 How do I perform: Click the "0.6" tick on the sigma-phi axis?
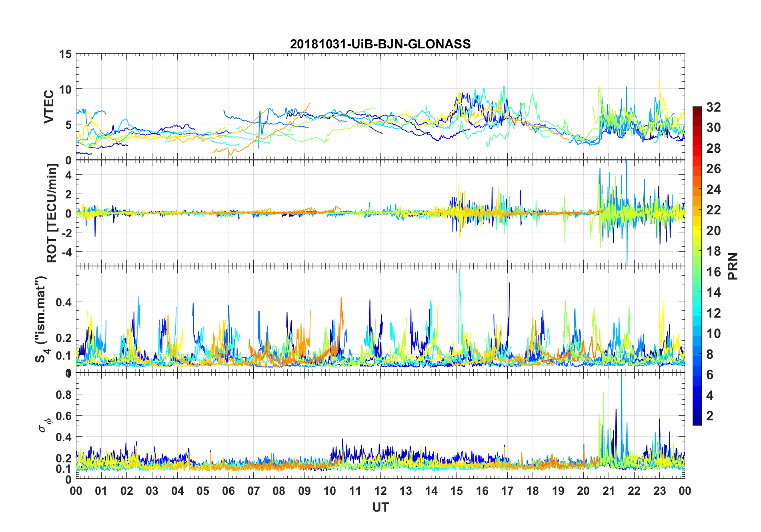click(x=64, y=416)
